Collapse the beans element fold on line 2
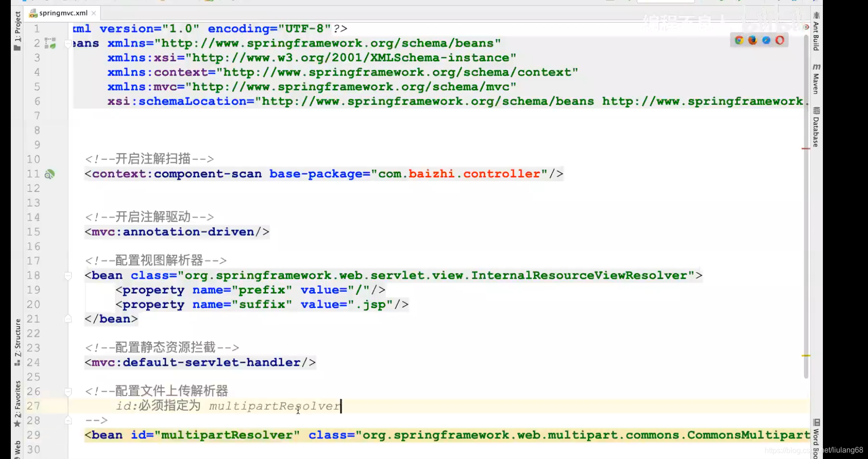The width and height of the screenshot is (868, 459). click(x=68, y=44)
